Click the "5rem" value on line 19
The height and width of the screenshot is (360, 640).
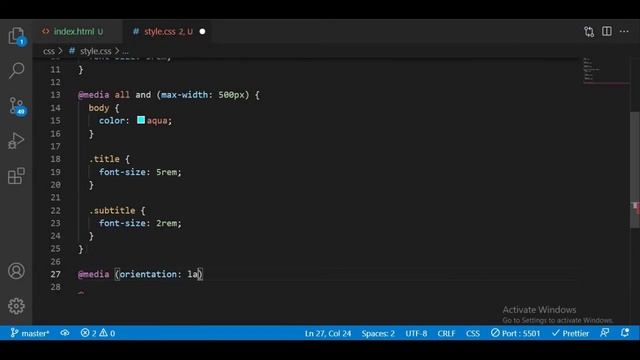(167, 172)
